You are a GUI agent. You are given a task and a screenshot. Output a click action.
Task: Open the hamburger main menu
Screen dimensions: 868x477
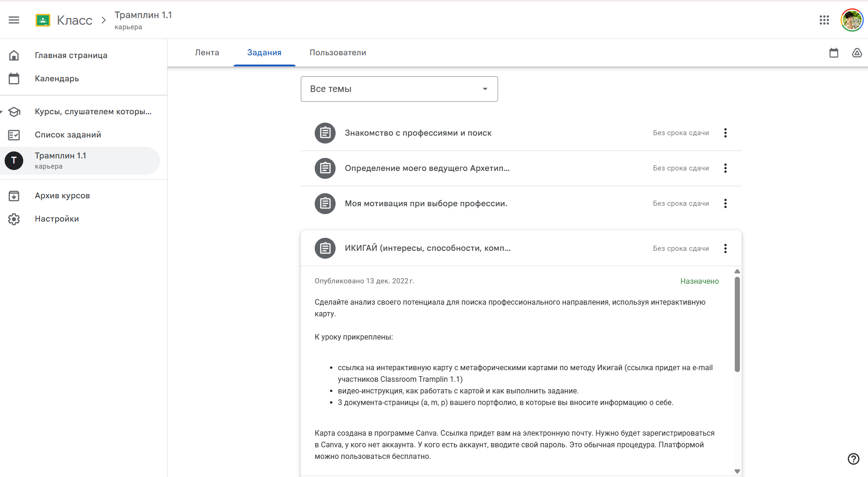14,20
